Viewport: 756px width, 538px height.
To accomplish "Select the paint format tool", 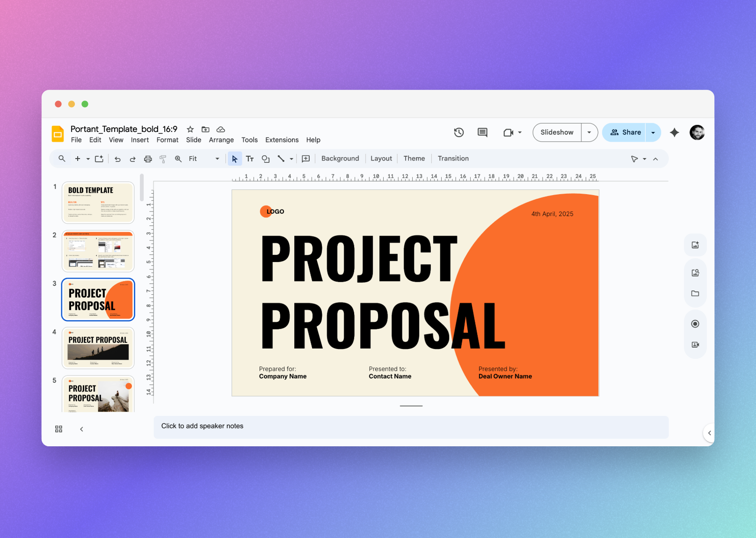I will point(163,159).
